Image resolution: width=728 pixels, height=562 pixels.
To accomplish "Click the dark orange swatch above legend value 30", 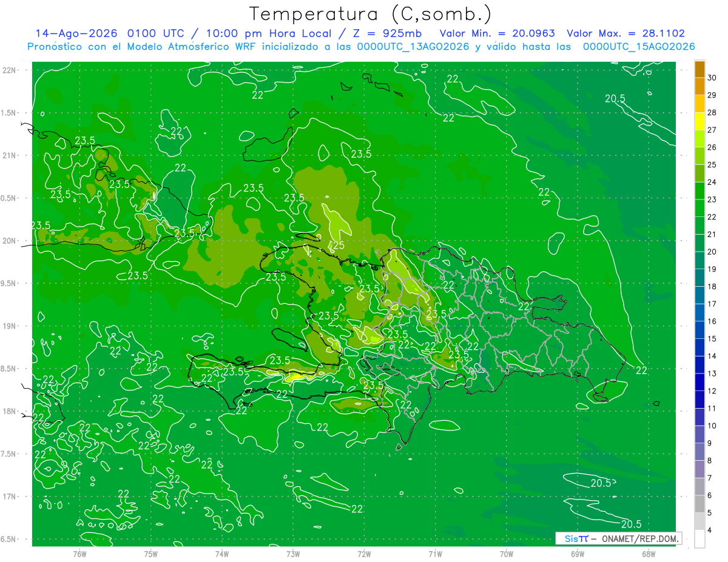I will [x=699, y=69].
